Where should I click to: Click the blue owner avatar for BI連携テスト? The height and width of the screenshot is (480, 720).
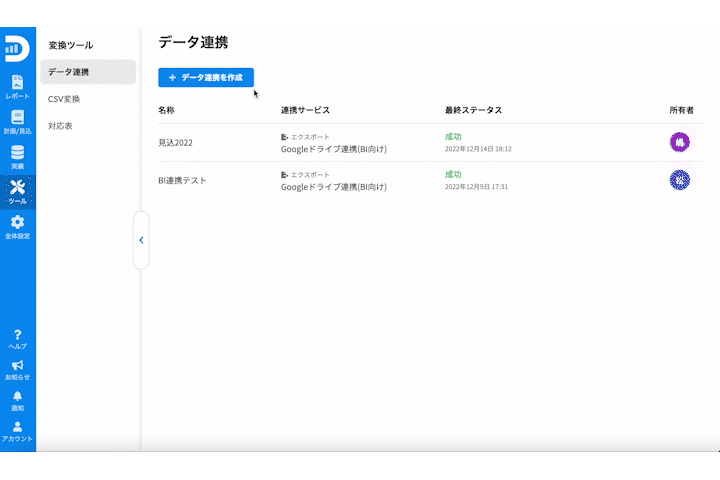(680, 180)
